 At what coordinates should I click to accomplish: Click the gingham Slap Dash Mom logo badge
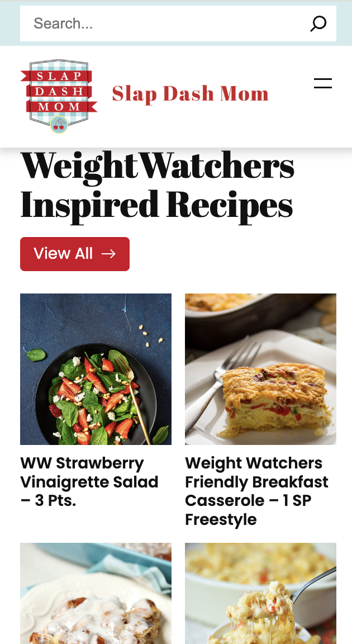click(59, 96)
